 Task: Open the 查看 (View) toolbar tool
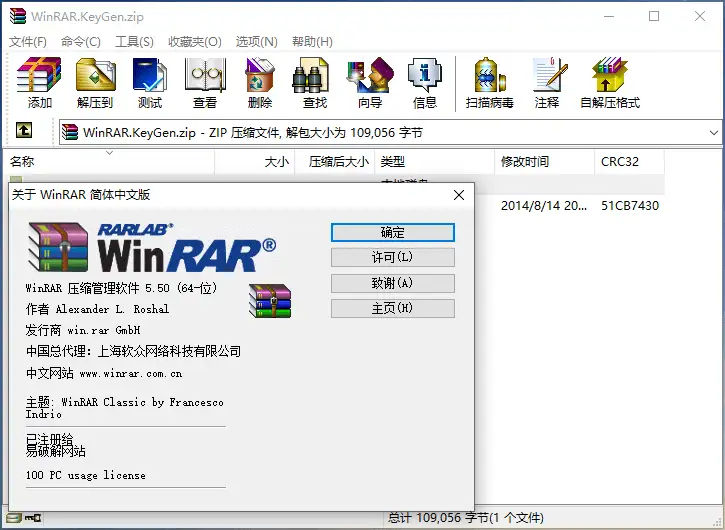[x=205, y=82]
